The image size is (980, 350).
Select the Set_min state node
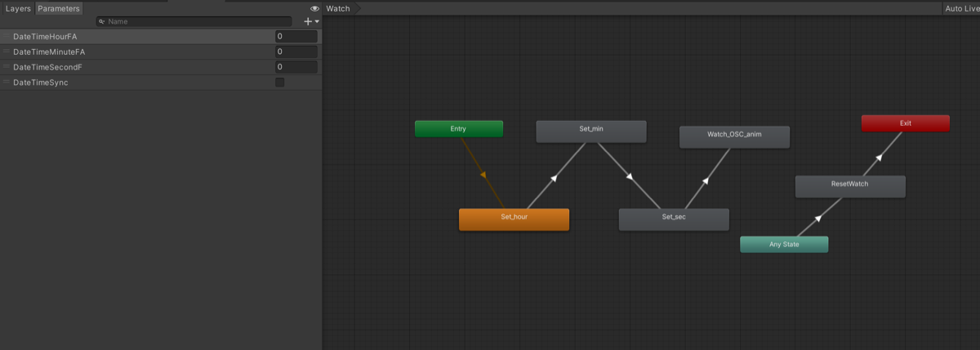[591, 130]
